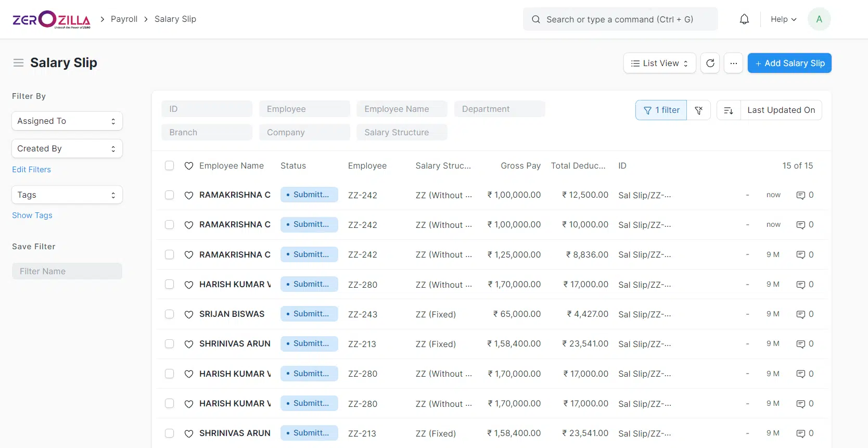Open the three-dot more options menu

tap(733, 63)
